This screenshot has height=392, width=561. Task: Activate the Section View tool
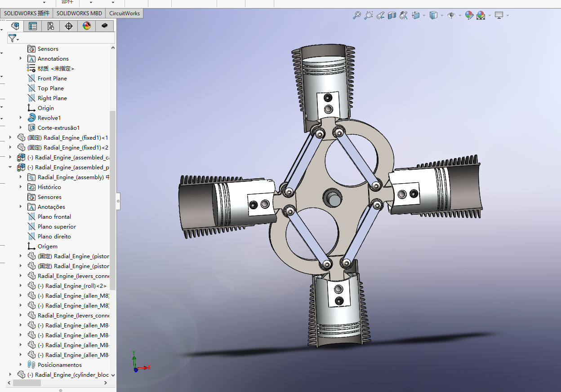coord(392,15)
